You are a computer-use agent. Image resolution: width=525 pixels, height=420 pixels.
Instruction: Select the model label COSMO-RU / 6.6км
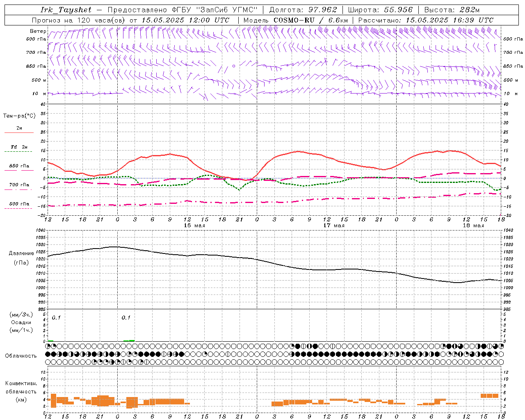click(311, 20)
